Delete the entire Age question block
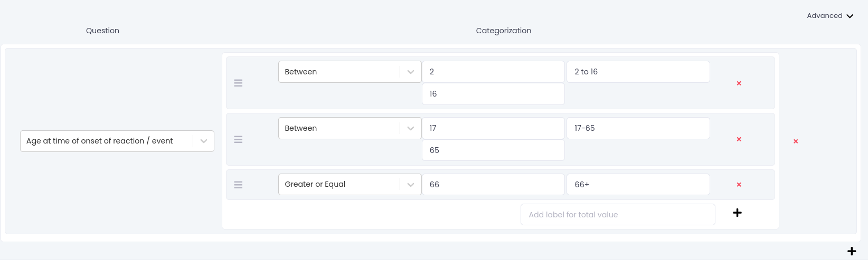 pyautogui.click(x=795, y=141)
